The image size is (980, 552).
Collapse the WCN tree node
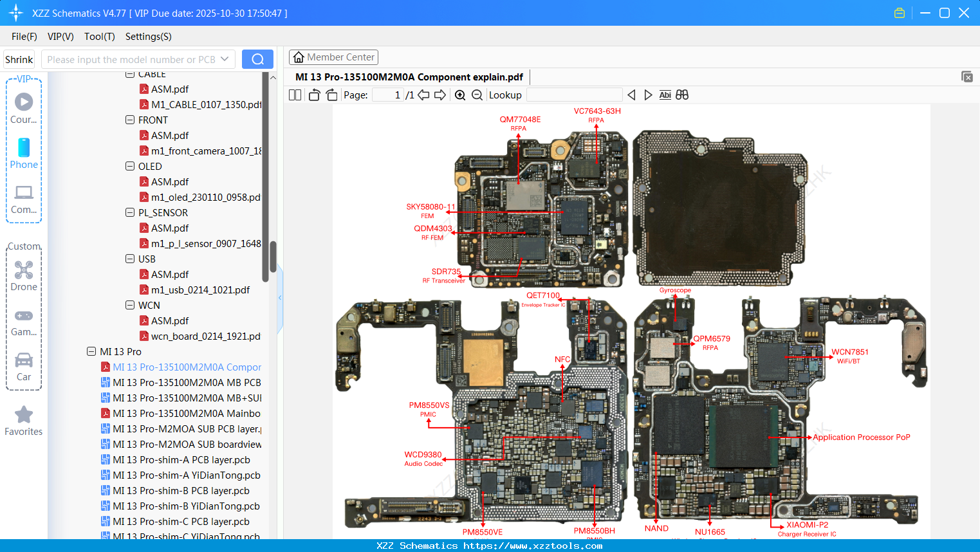129,305
